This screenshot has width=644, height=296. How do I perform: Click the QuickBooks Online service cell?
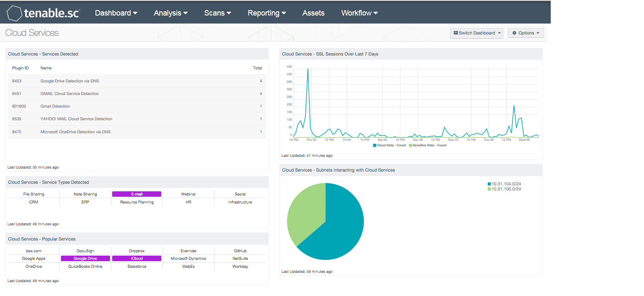pos(85,267)
